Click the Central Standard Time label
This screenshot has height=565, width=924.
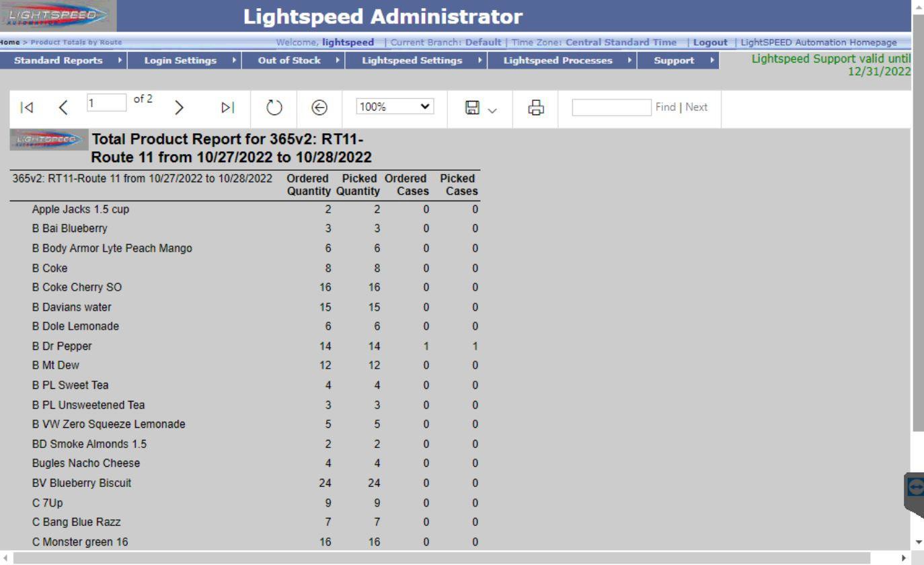pos(621,42)
